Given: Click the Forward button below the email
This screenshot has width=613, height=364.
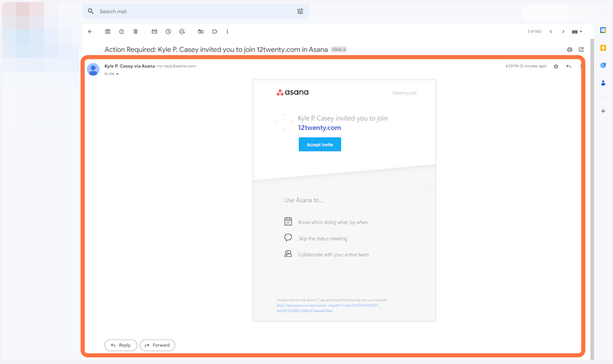Looking at the screenshot, I should (x=157, y=345).
